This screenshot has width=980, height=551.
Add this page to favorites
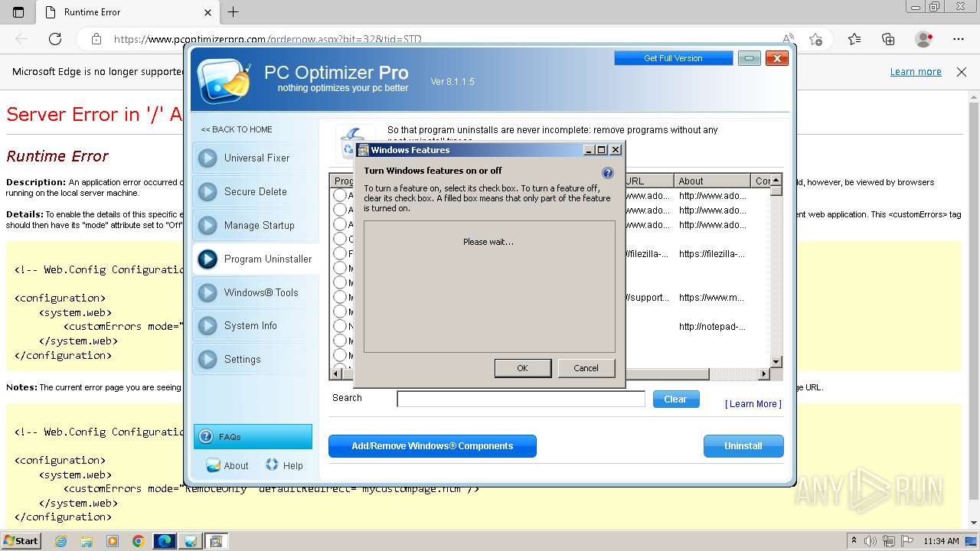point(816,39)
